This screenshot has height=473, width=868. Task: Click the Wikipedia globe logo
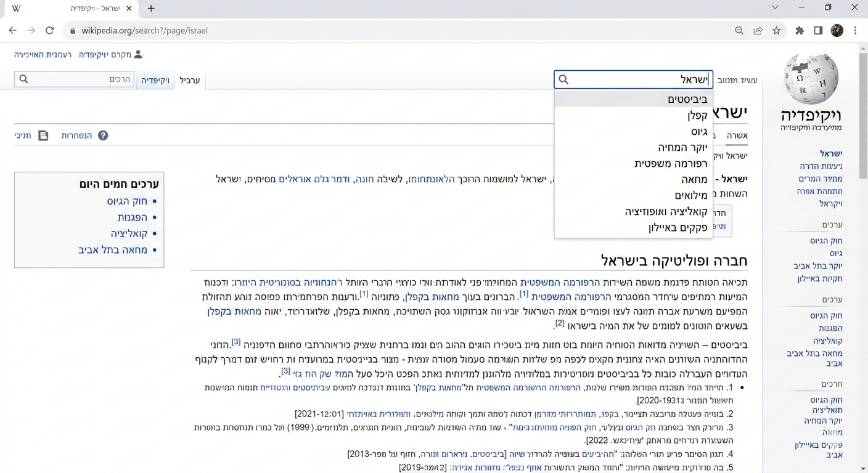point(811,78)
